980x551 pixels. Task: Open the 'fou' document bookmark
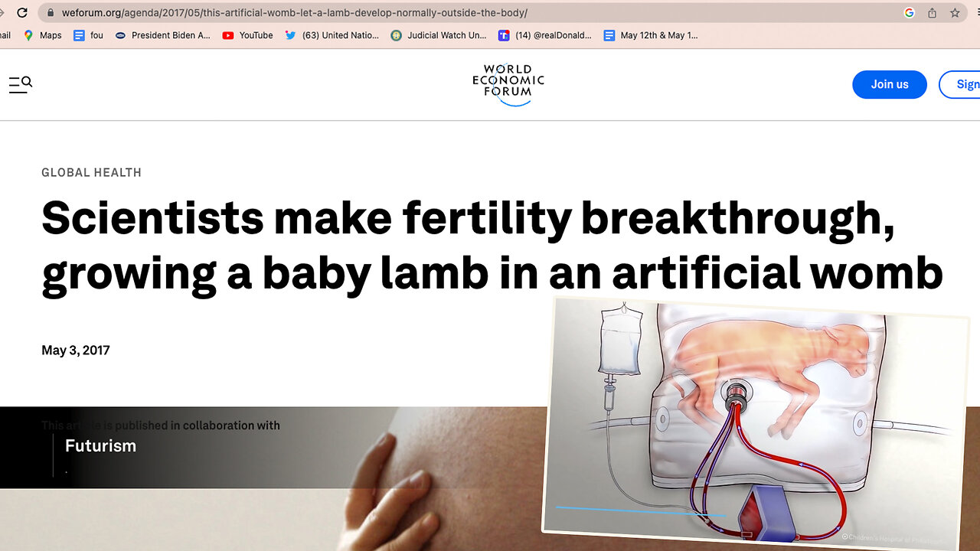pyautogui.click(x=88, y=35)
